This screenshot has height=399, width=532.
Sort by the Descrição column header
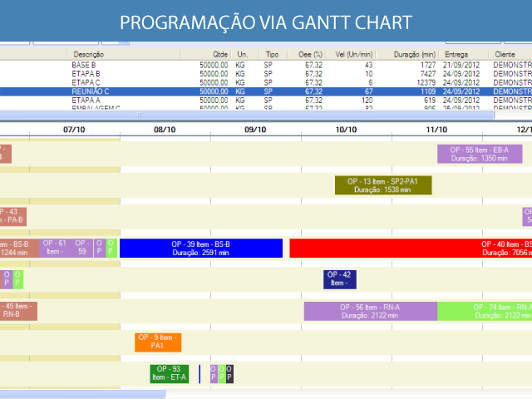[x=124, y=54]
